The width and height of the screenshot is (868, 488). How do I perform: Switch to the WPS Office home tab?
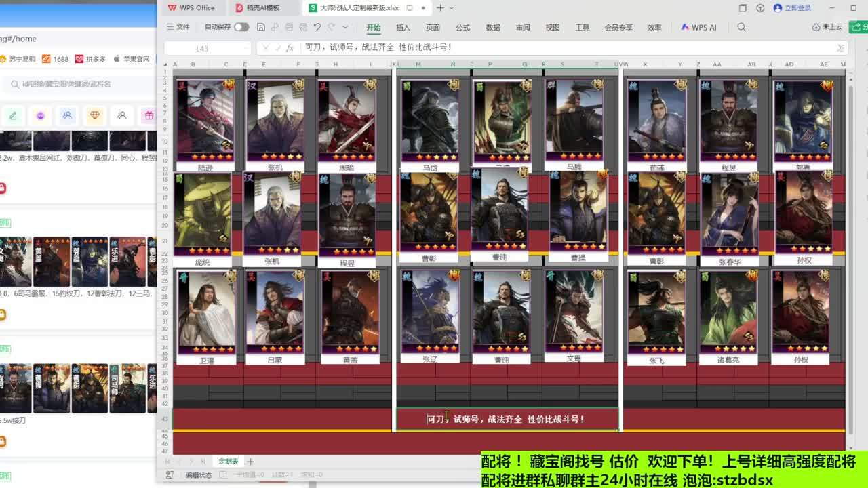coord(191,8)
